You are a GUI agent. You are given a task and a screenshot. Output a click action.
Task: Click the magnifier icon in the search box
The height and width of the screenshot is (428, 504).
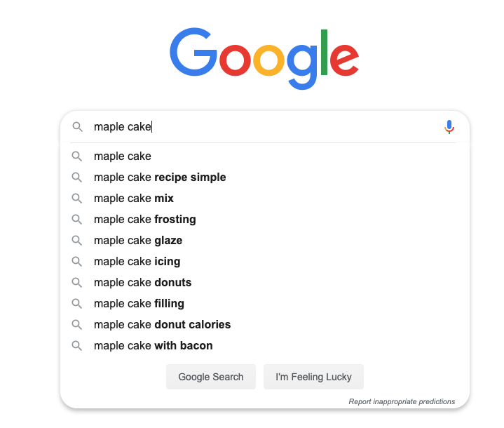point(77,127)
